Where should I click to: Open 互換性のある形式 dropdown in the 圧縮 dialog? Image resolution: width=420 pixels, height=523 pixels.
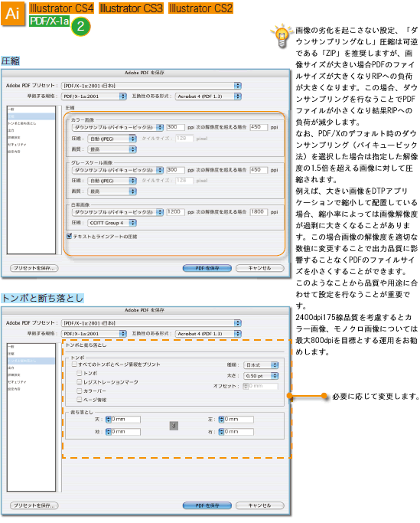point(208,96)
